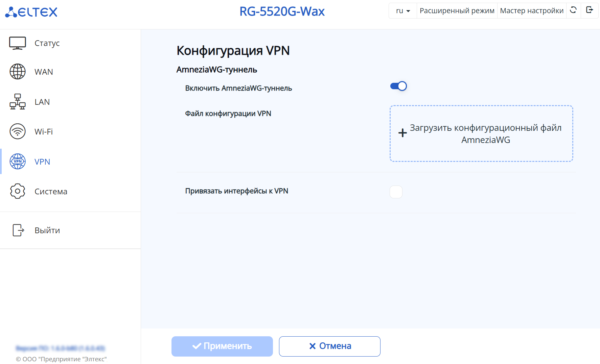Click the LAN network icon
This screenshot has width=600, height=364.
pos(18,102)
